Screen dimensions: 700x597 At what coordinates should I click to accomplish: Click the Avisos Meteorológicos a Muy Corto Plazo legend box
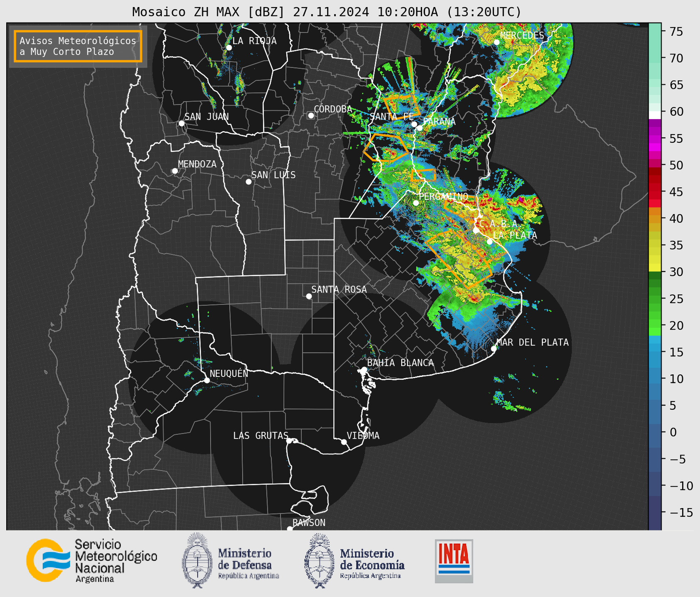[78, 46]
